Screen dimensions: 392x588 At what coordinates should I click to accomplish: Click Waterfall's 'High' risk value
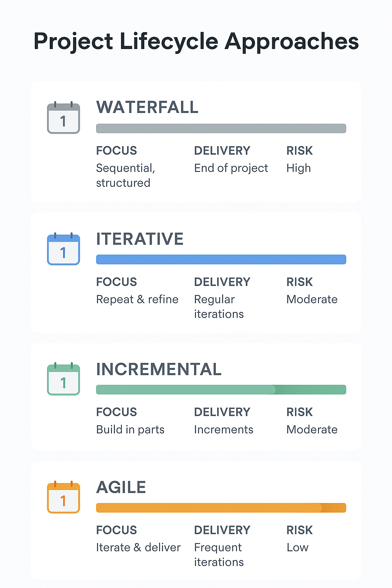click(x=299, y=168)
